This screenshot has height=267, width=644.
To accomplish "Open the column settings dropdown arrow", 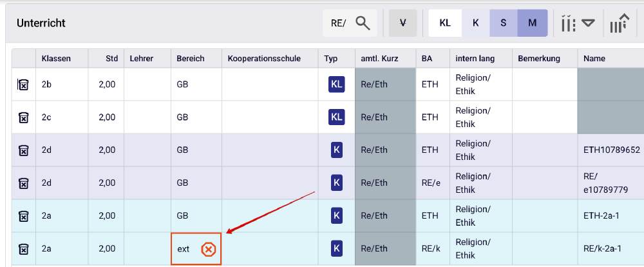I will 588,23.
